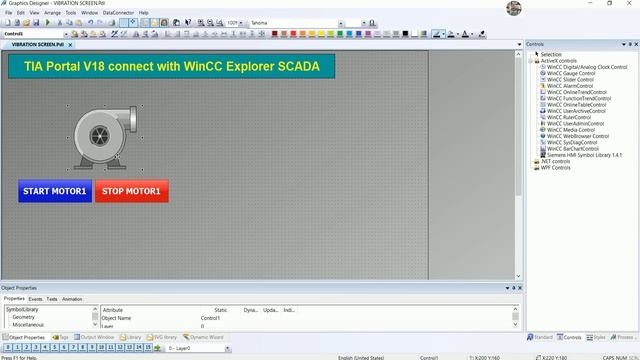Click the Zoom out magnifier icon

[x=210, y=23]
